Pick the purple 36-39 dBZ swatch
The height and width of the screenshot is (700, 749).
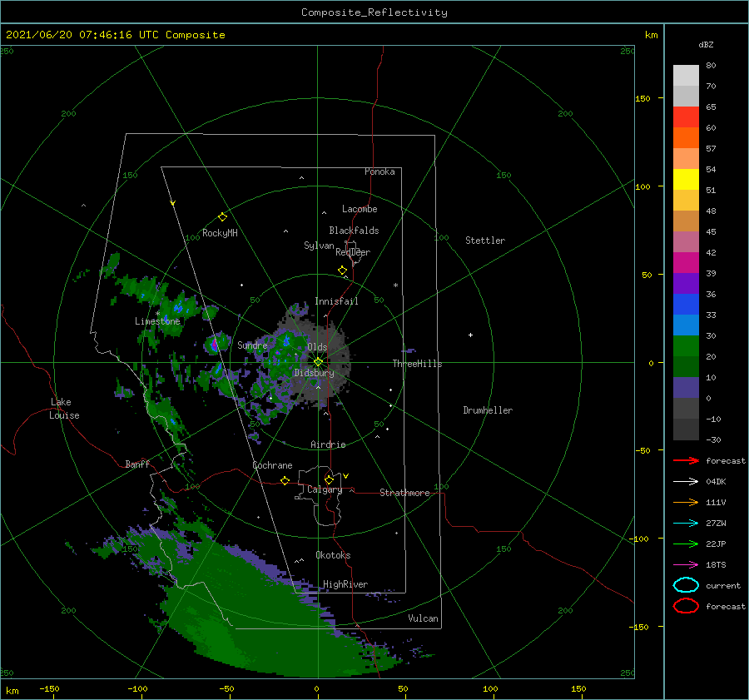686,283
